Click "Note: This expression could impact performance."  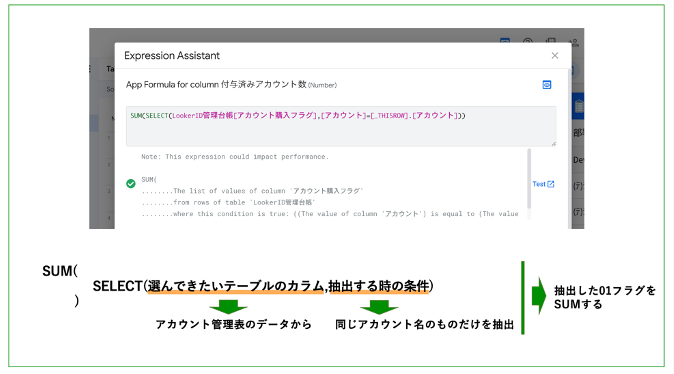(x=235, y=157)
